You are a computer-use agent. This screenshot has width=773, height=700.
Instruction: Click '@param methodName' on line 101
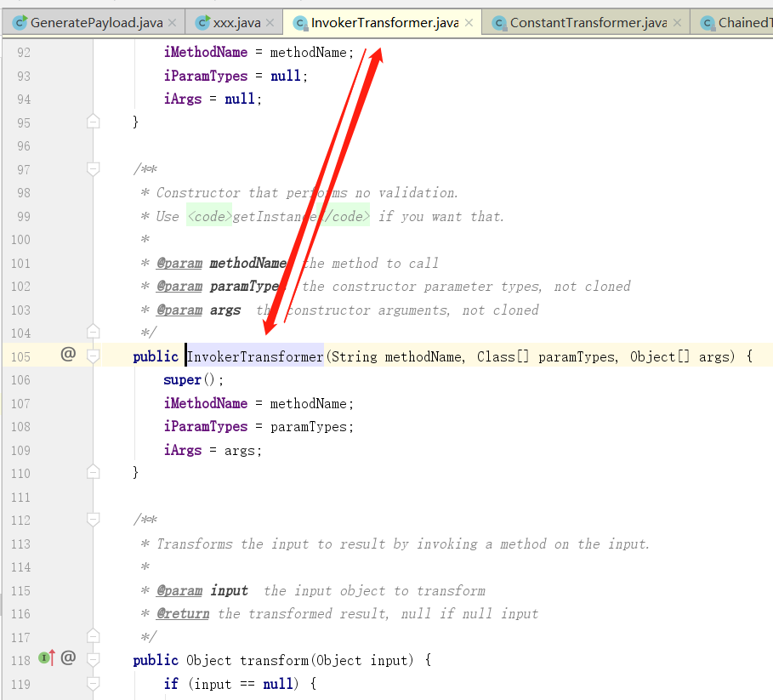[222, 263]
